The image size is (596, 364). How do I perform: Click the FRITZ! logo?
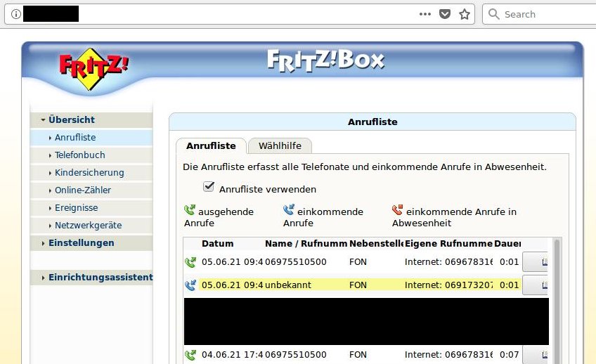click(x=93, y=69)
